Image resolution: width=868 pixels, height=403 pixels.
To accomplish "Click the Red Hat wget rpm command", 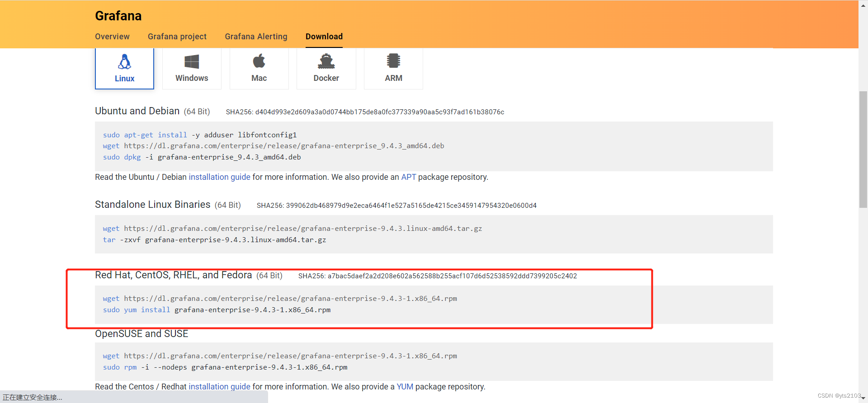I will pos(279,299).
